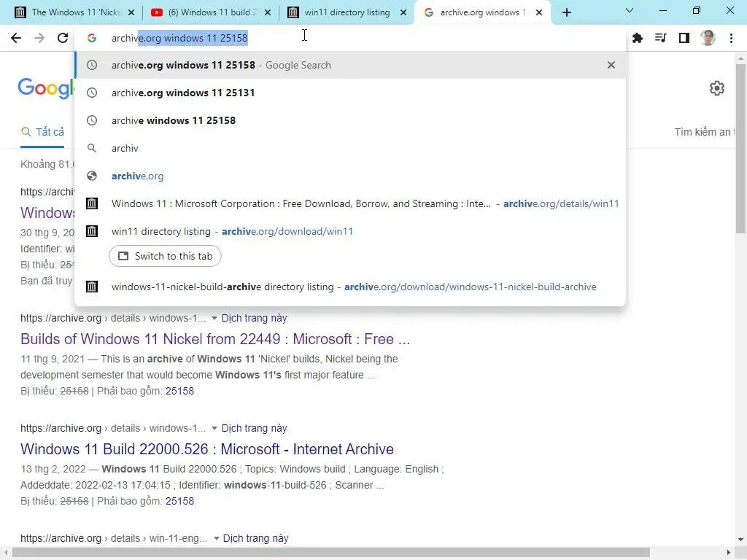The image size is (747, 560).
Task: Switch to the YouTube Windows 11 build tab
Action: point(210,12)
